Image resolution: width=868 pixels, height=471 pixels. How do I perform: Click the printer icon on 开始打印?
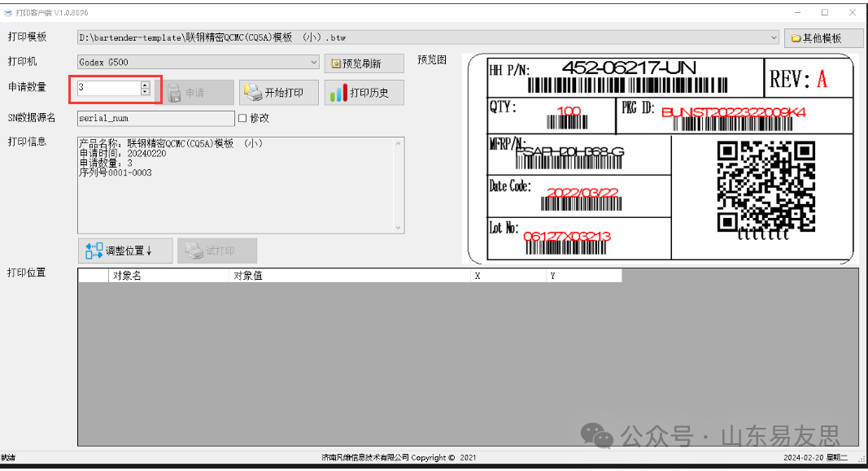tap(253, 93)
